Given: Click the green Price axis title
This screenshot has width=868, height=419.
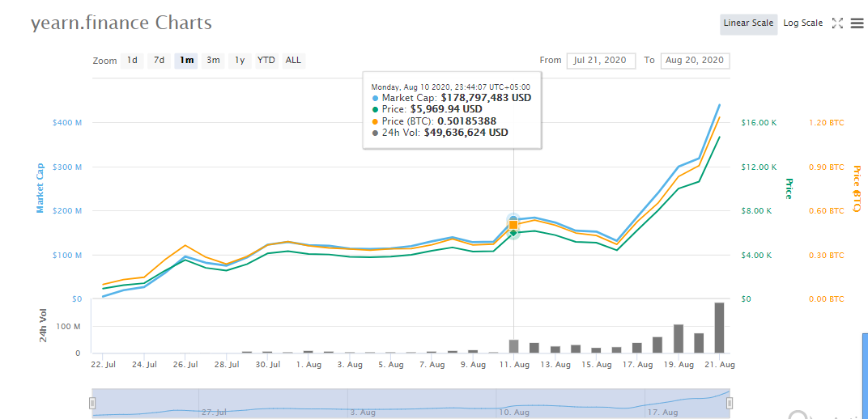Looking at the screenshot, I should (x=789, y=188).
